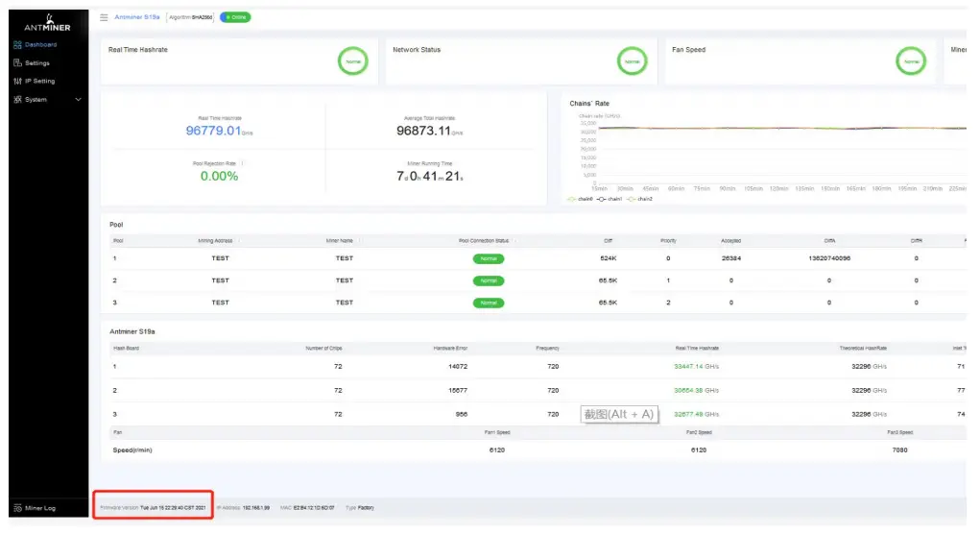Click the 14072 hardware error count
The image size is (980, 534).
tap(458, 367)
